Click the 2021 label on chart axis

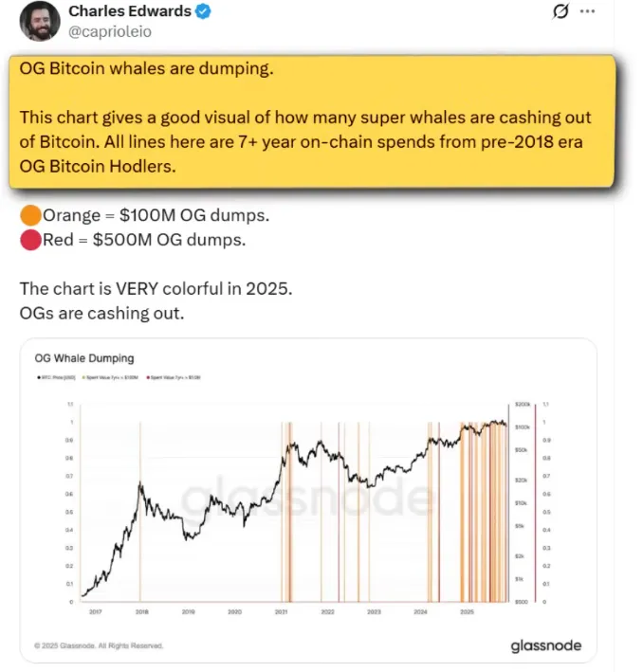(282, 612)
